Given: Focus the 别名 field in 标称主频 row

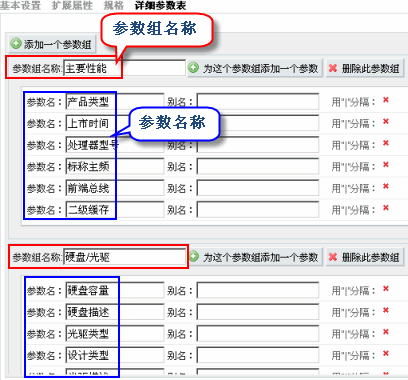Looking at the screenshot, I should 258,166.
